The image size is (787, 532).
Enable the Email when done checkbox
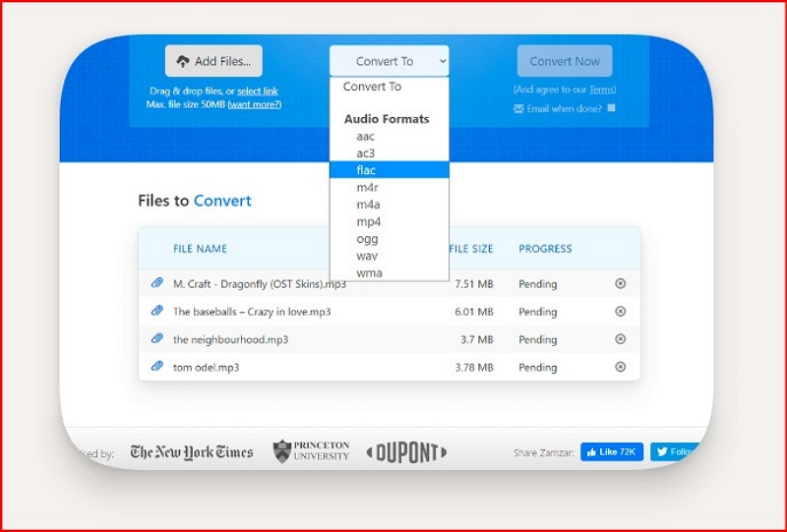click(611, 108)
